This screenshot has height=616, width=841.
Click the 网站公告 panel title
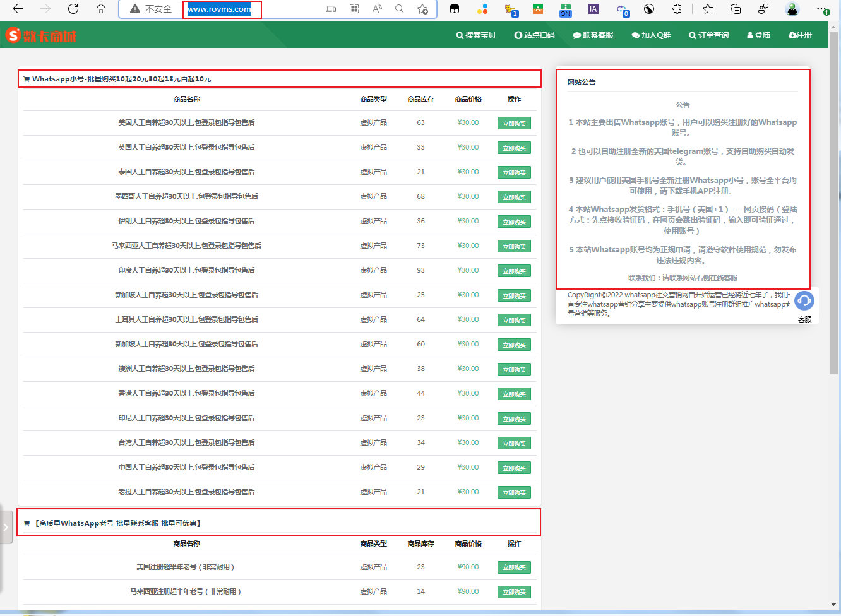582,82
